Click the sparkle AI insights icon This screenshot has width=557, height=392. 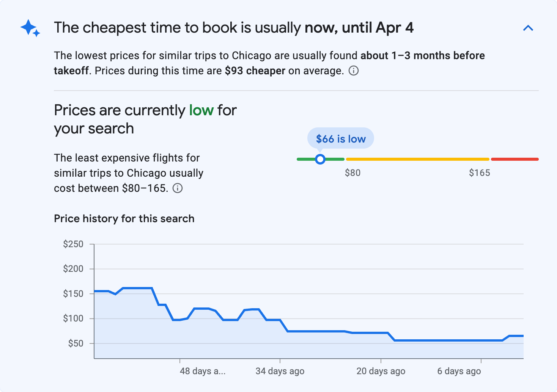30,28
